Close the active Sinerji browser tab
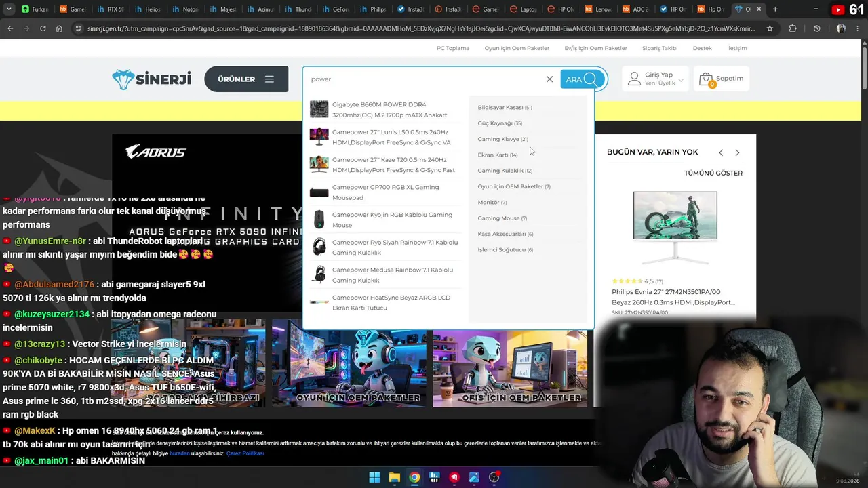 tap(759, 9)
